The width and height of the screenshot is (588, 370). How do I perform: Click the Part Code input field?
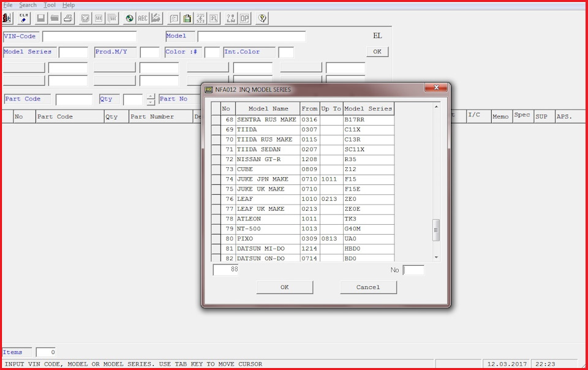(x=74, y=99)
